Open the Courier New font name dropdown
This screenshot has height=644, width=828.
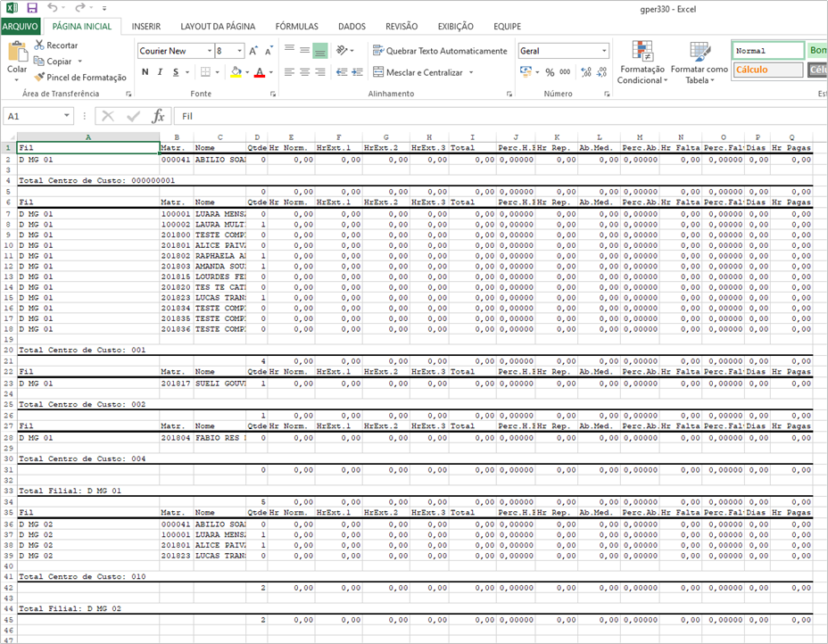point(210,51)
